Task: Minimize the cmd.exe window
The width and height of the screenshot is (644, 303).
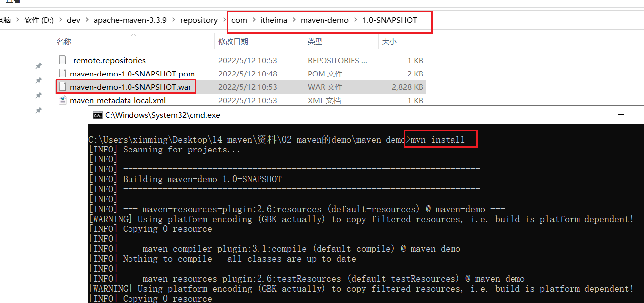Action: click(621, 115)
